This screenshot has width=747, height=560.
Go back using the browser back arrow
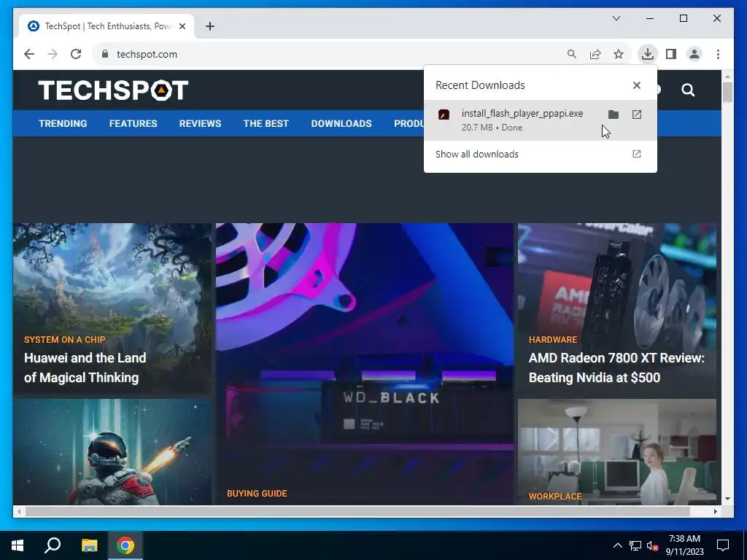(x=29, y=54)
